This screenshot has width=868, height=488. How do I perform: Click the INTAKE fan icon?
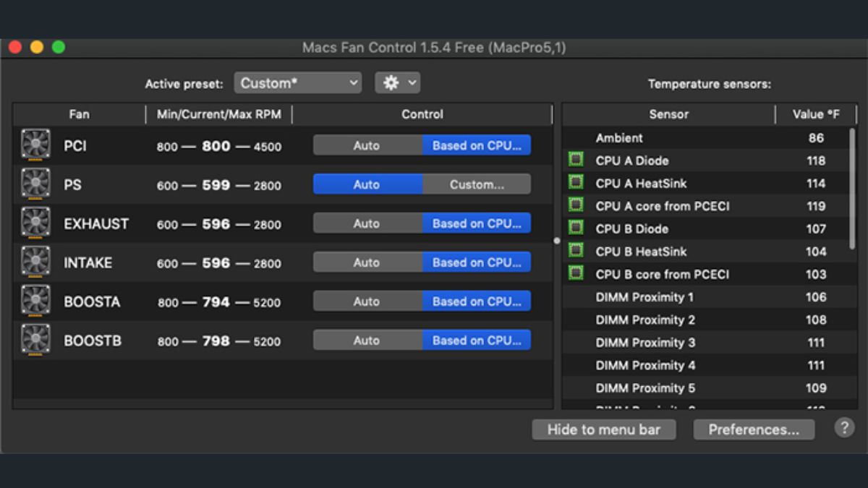click(x=35, y=262)
